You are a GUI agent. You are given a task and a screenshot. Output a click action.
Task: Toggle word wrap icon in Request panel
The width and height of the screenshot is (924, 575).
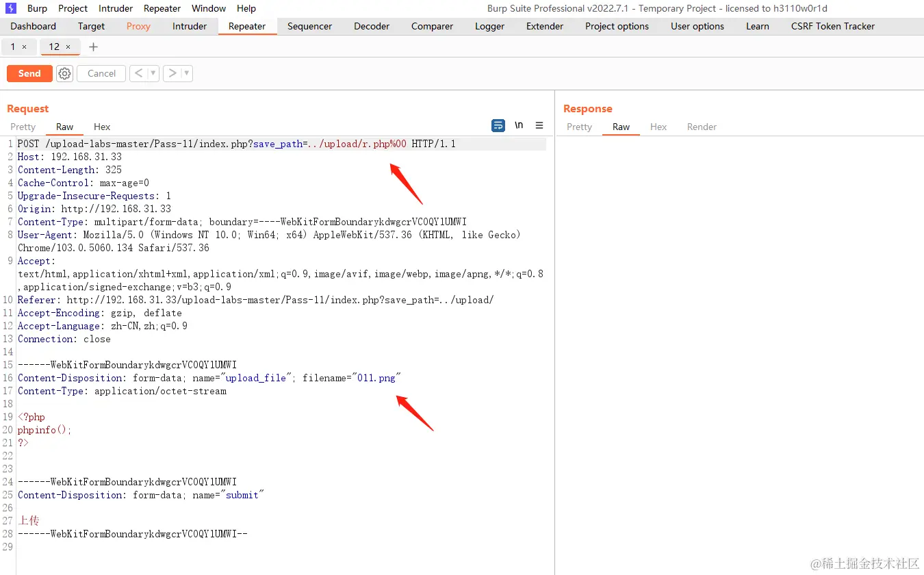pyautogui.click(x=498, y=125)
